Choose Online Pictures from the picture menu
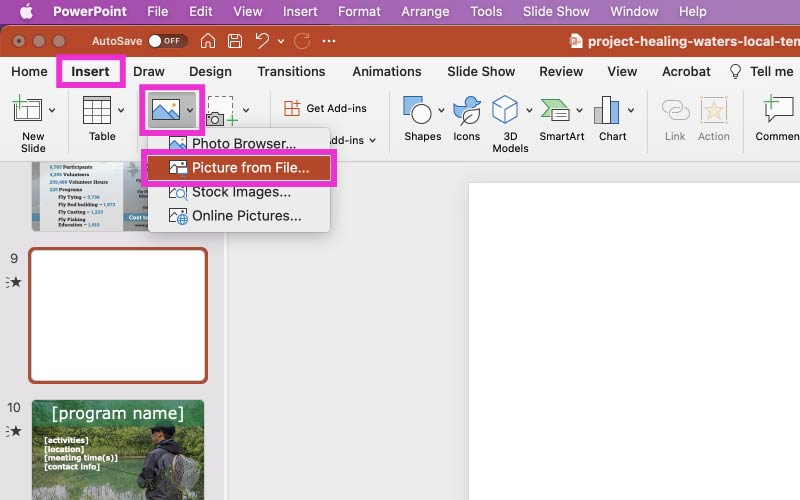800x500 pixels. click(x=239, y=216)
